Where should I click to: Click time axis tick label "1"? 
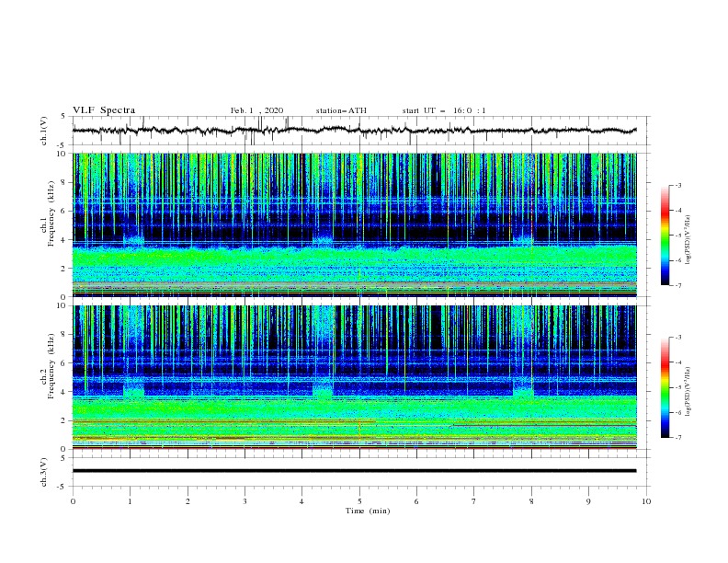click(x=130, y=501)
